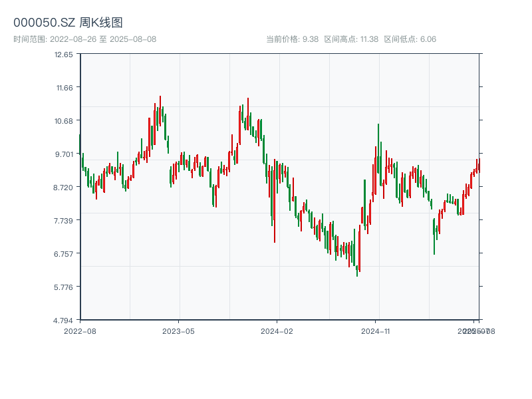Click the 2024-02 date axis label
Image resolution: width=532 pixels, height=399 pixels.
pyautogui.click(x=277, y=331)
